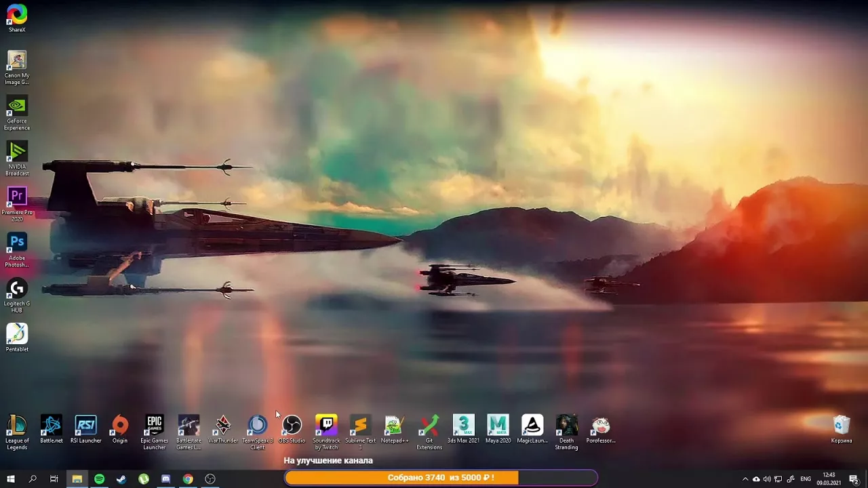Open the Action Center notifications
The width and height of the screenshot is (868, 488).
[x=854, y=479]
